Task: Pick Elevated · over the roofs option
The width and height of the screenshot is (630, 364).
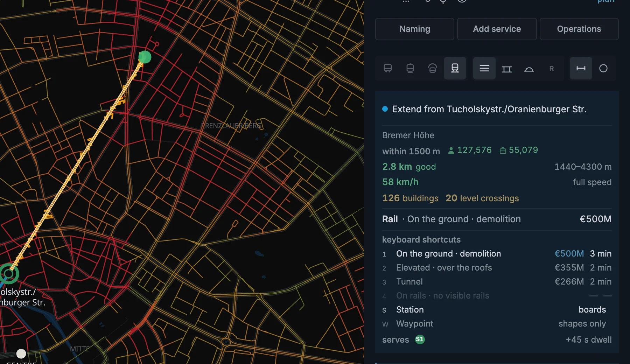Action: (x=497, y=268)
